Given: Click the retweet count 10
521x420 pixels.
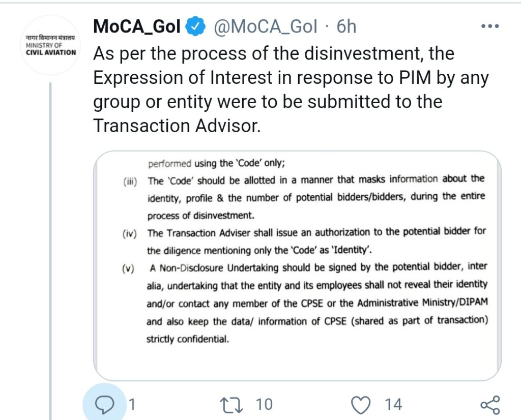Looking at the screenshot, I should 264,405.
